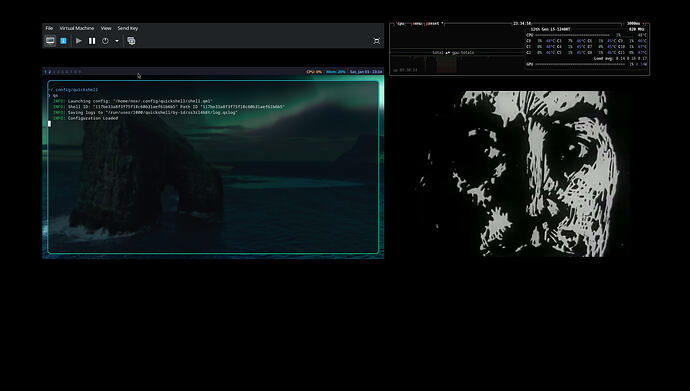Click the Run virtual machine play button
Image resolution: width=690 pixels, height=391 pixels.
coord(79,41)
